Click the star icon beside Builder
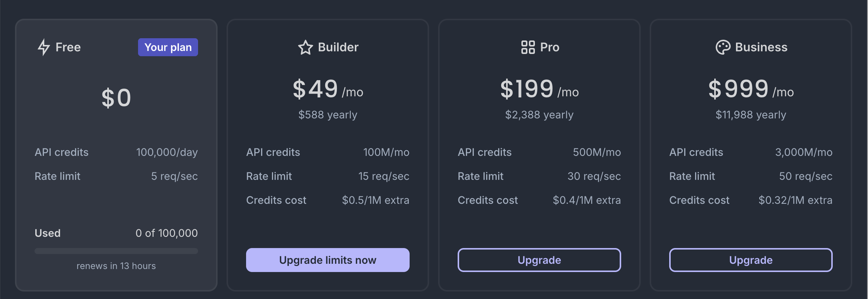868x299 pixels. point(305,48)
